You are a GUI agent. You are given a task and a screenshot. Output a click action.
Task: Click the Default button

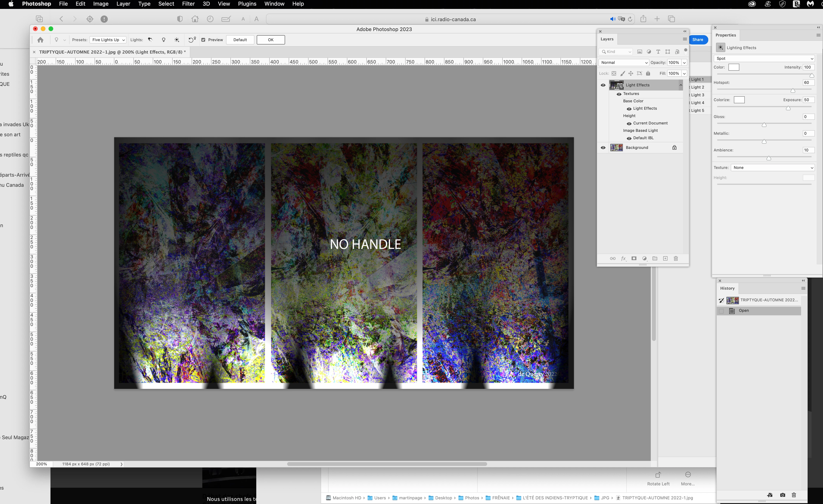[x=240, y=40]
